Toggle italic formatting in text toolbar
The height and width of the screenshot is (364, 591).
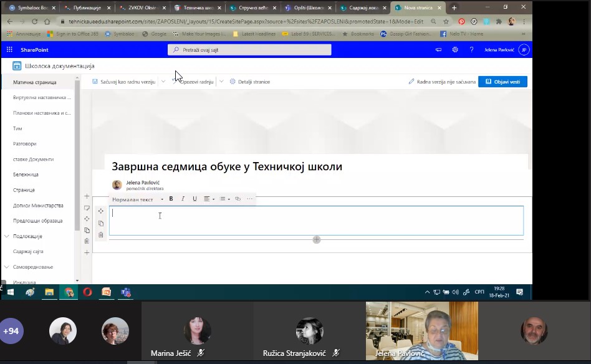(183, 199)
